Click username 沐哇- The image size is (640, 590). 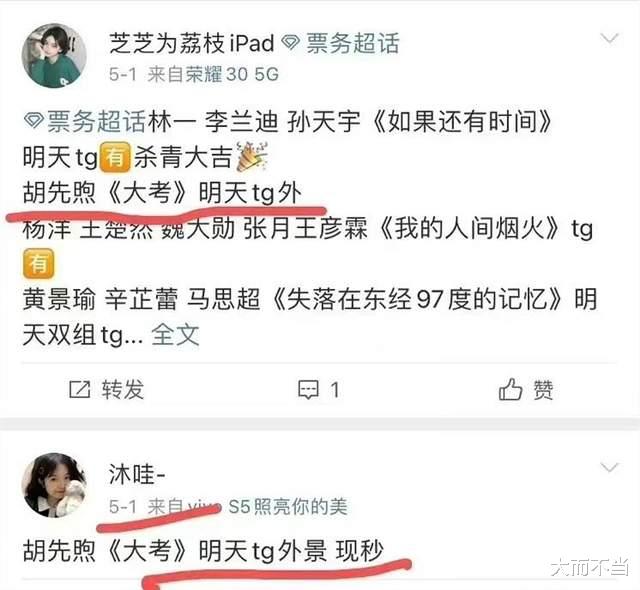(x=137, y=474)
